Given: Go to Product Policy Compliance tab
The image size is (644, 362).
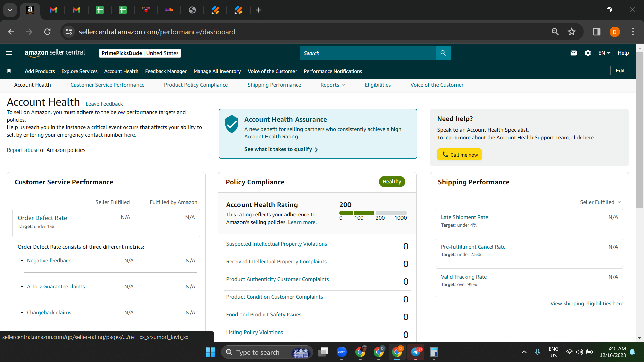Looking at the screenshot, I should [196, 85].
